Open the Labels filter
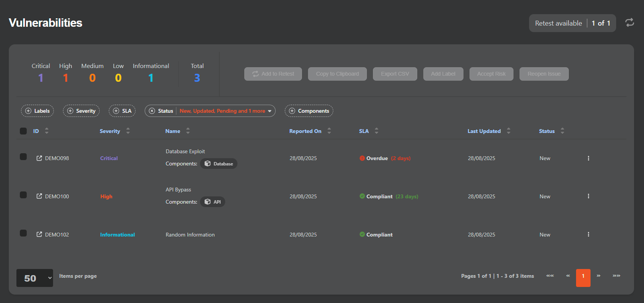The width and height of the screenshot is (644, 303). click(37, 111)
